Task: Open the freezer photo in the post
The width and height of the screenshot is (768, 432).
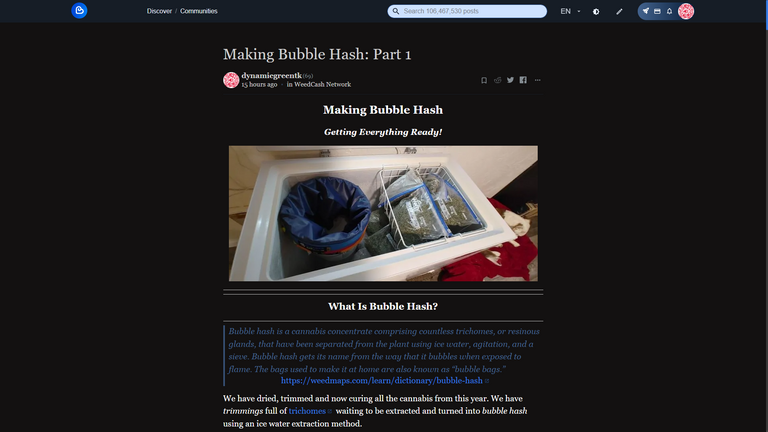Action: (383, 214)
